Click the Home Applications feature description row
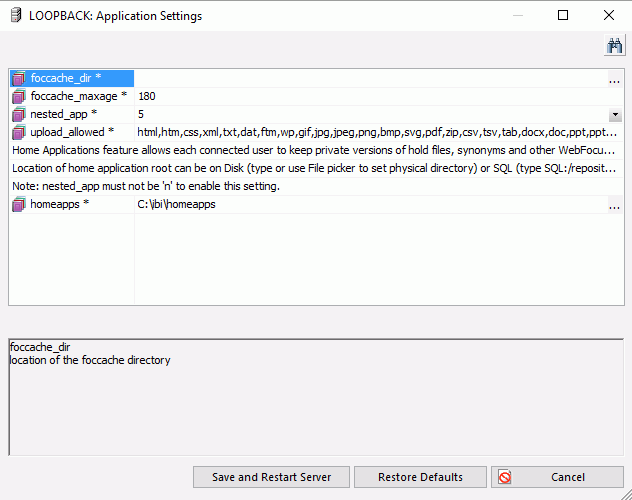 point(316,150)
